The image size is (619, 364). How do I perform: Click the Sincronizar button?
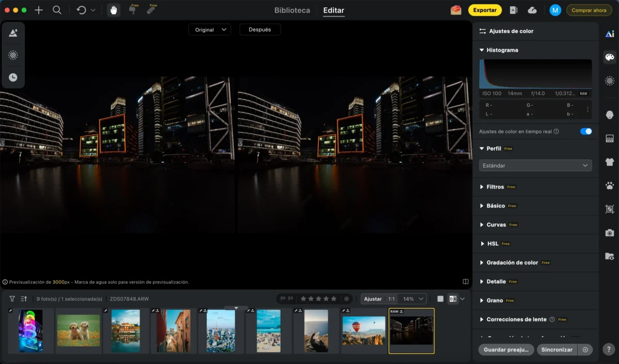pos(557,350)
